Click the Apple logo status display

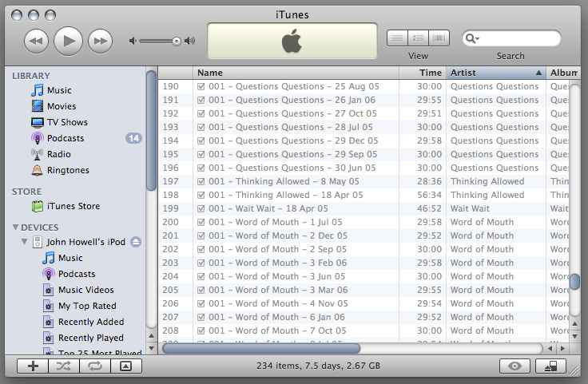(x=292, y=41)
